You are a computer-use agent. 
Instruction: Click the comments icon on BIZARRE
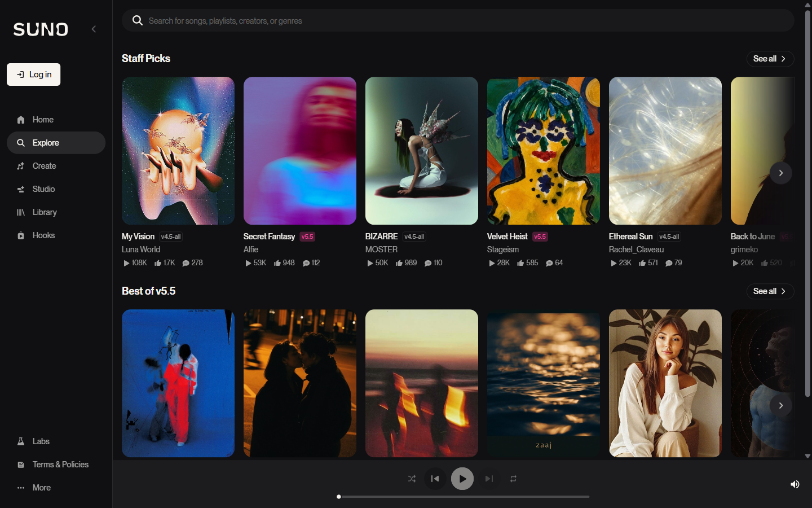428,263
